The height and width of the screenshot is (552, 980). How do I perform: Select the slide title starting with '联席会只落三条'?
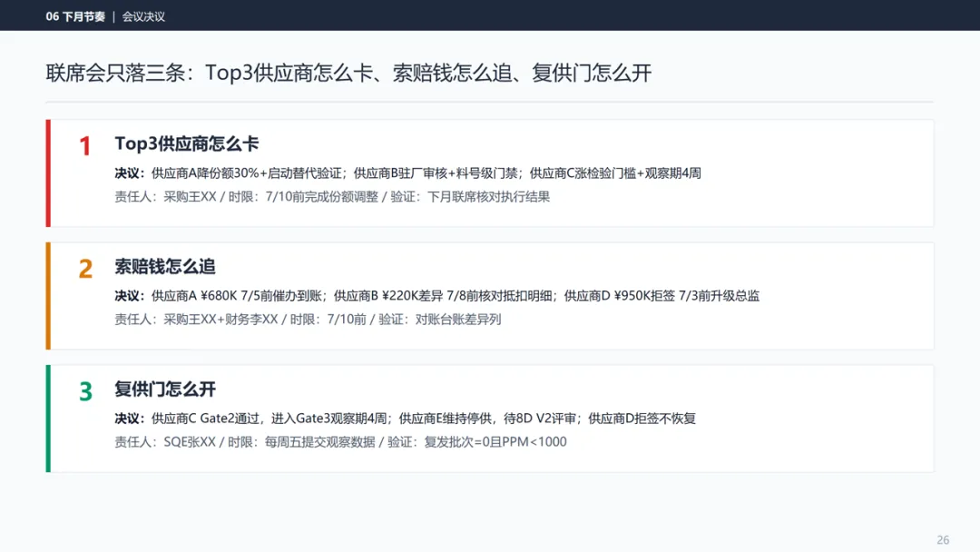coord(348,74)
